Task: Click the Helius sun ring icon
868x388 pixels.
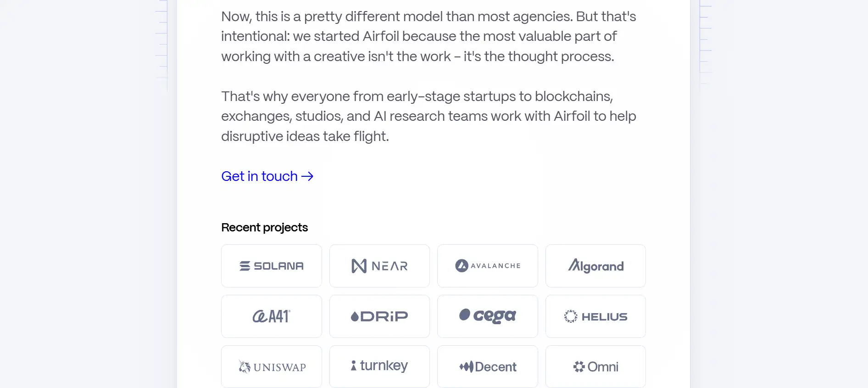Action: point(571,316)
